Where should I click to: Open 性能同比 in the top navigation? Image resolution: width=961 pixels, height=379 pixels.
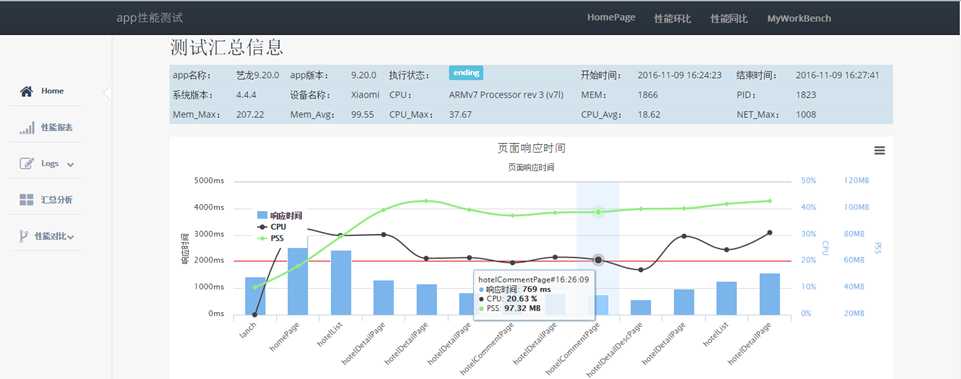729,18
